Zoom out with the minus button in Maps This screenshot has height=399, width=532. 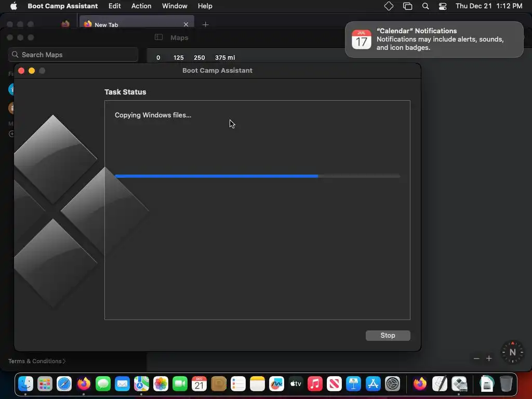coord(476,358)
